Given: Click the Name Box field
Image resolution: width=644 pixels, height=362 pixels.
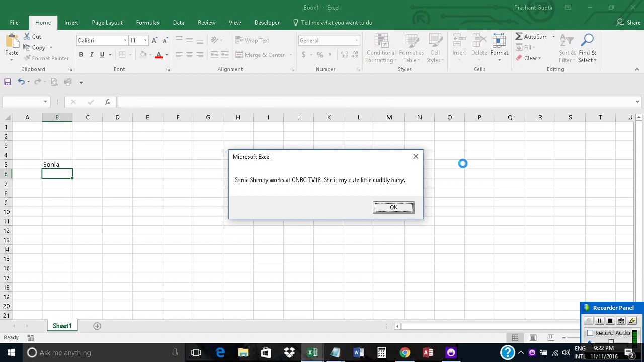Looking at the screenshot, I should tap(22, 102).
